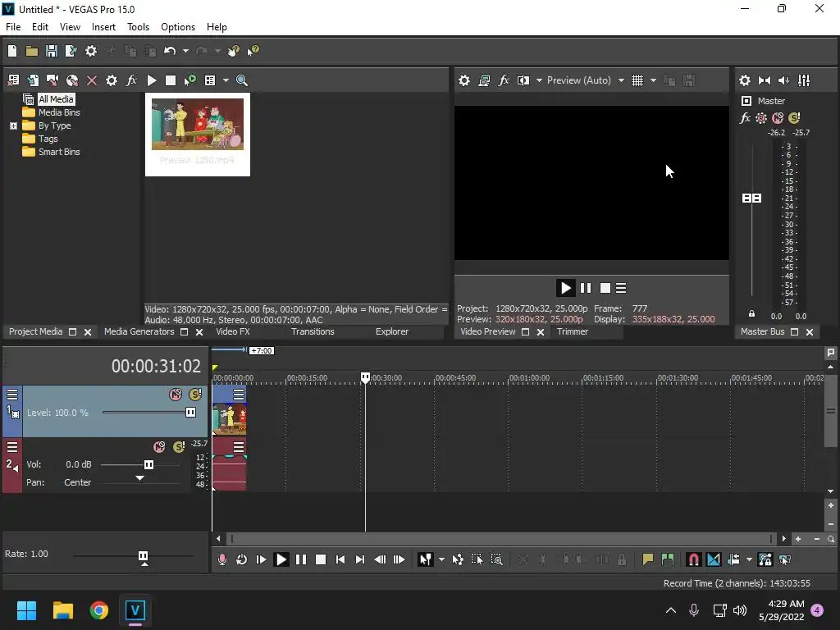
Task: Lock the Master fader channels
Action: [x=751, y=314]
